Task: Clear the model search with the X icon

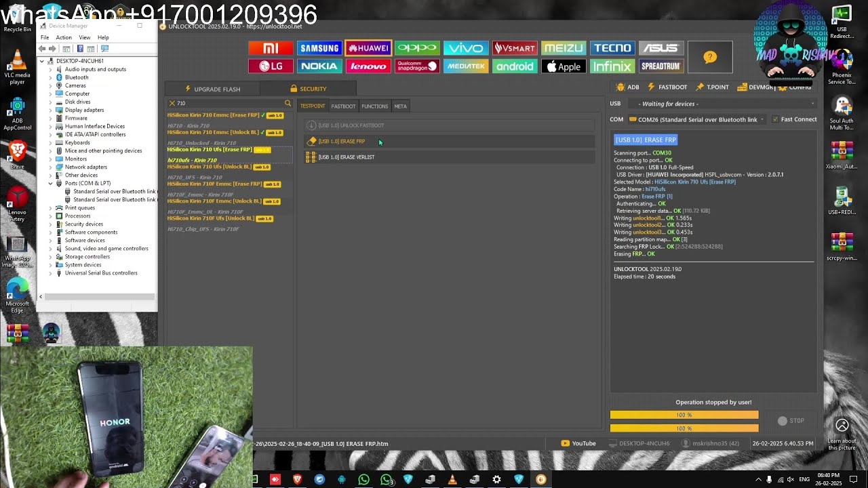Action: point(172,104)
